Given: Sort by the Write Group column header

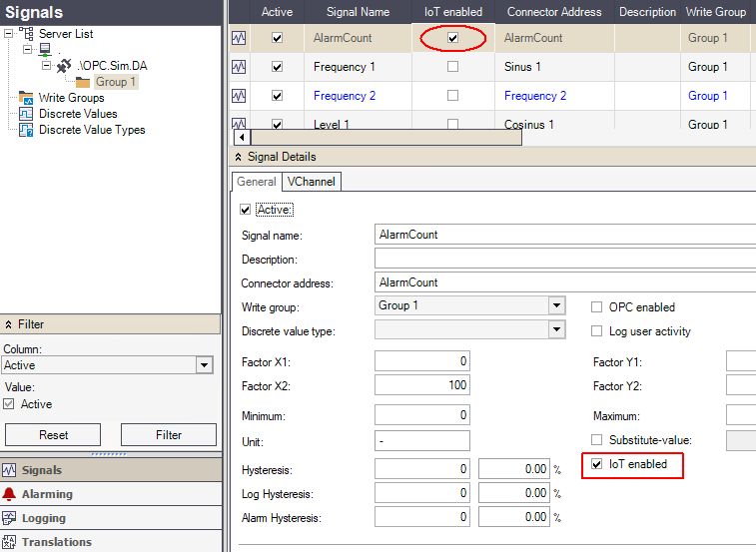Looking at the screenshot, I should (715, 12).
